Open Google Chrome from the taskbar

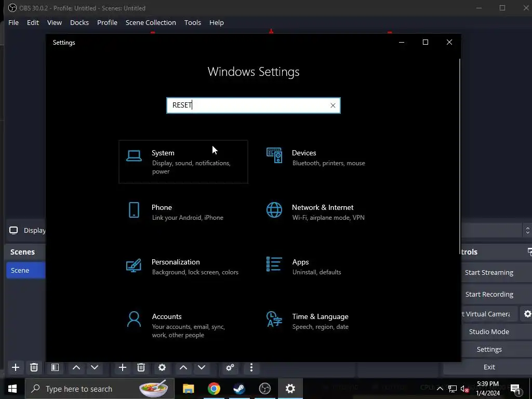pyautogui.click(x=214, y=389)
